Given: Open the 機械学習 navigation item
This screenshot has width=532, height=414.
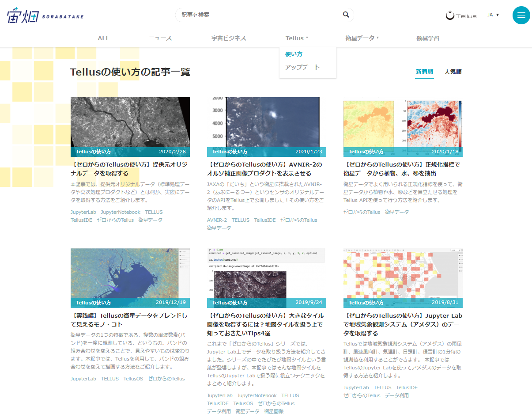Looking at the screenshot, I should (x=427, y=38).
